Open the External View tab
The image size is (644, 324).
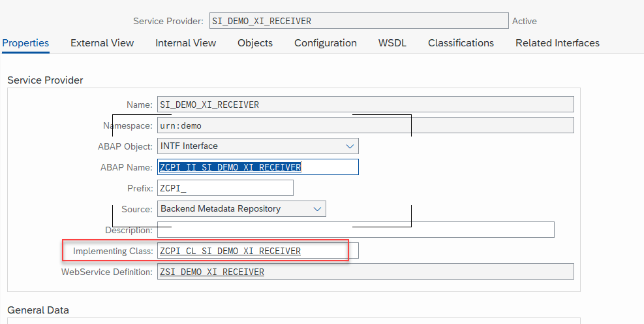(102, 43)
